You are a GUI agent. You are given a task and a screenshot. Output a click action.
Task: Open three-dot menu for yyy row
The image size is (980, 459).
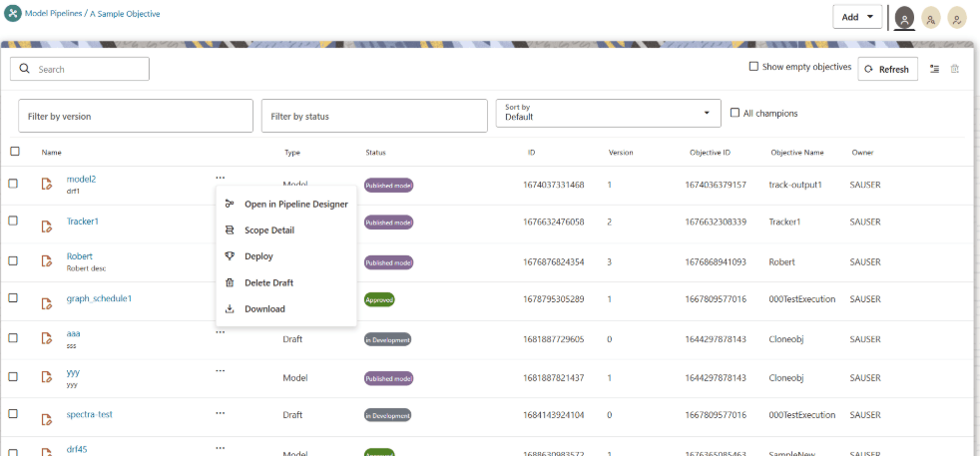(x=220, y=371)
